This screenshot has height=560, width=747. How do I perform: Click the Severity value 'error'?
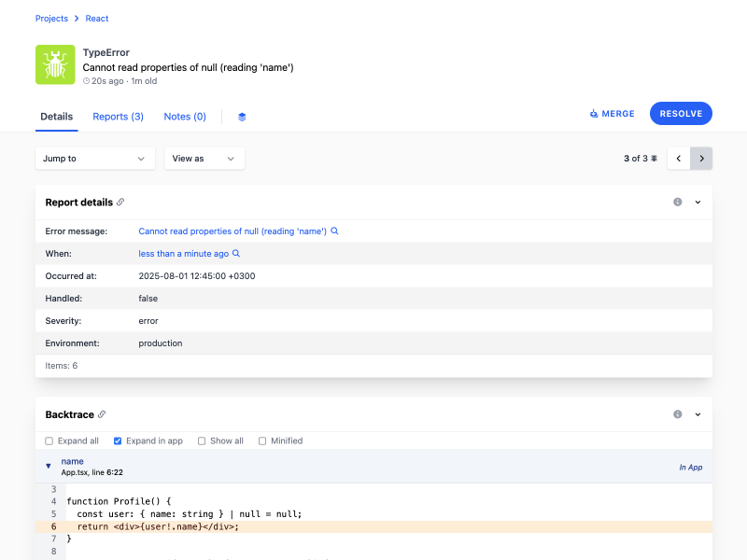coord(148,320)
